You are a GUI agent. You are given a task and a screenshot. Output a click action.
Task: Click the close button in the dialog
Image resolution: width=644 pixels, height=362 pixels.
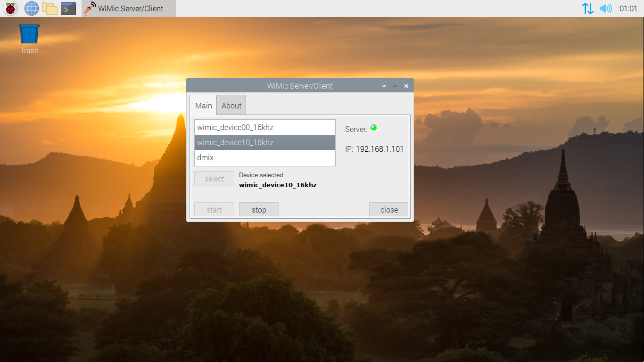[389, 210]
